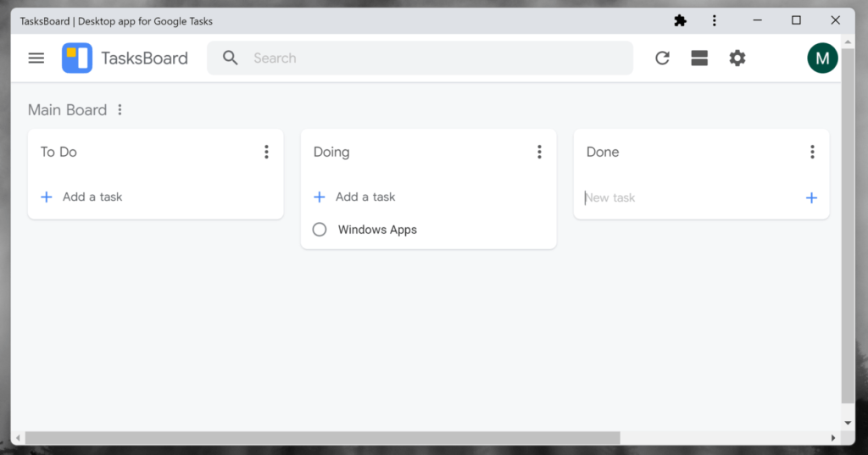Open the hamburger navigation menu
This screenshot has height=455, width=868.
[36, 58]
